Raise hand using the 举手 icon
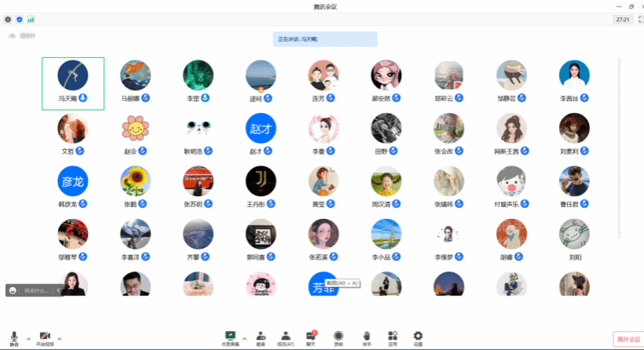644x350 pixels. click(x=366, y=337)
